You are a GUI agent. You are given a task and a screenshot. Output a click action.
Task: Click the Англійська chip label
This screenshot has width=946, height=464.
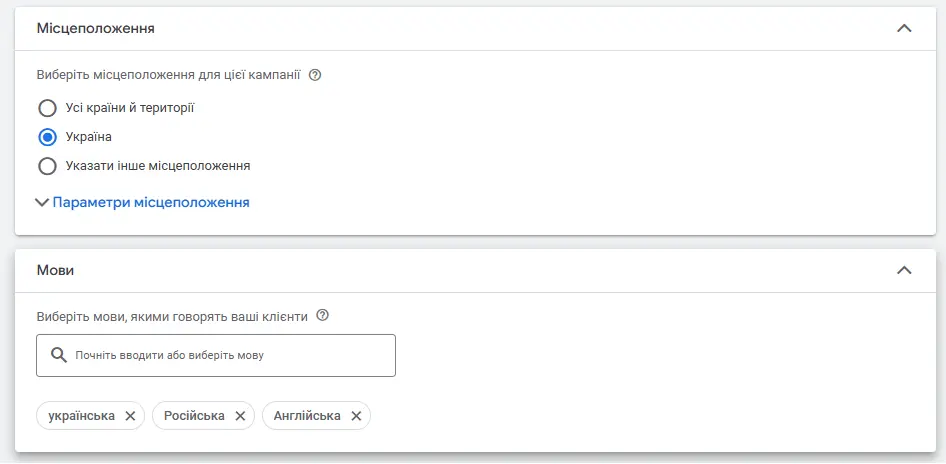click(306, 416)
